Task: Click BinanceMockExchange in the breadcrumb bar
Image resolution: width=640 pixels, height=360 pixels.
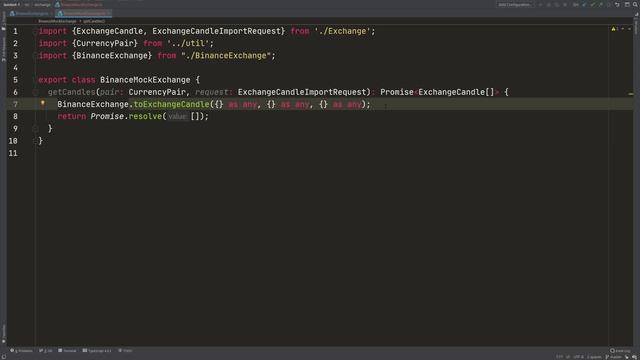Action: click(x=57, y=21)
